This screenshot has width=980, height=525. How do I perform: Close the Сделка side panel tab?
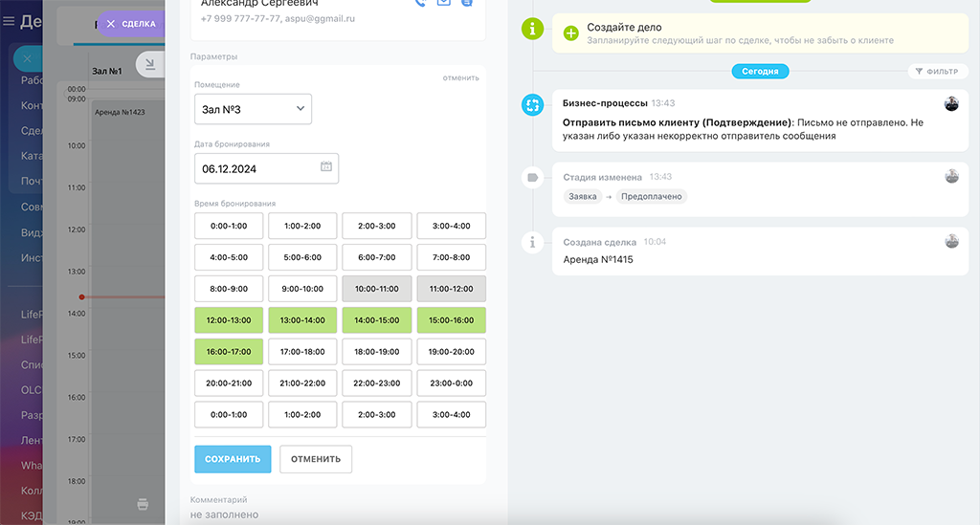pyautogui.click(x=111, y=24)
